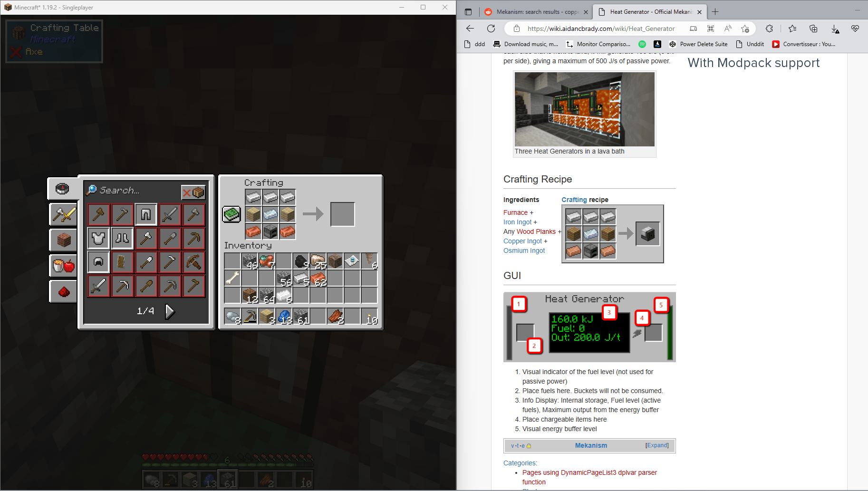Select the tools and weapons recipes tab
The width and height of the screenshot is (868, 491).
pos(63,214)
